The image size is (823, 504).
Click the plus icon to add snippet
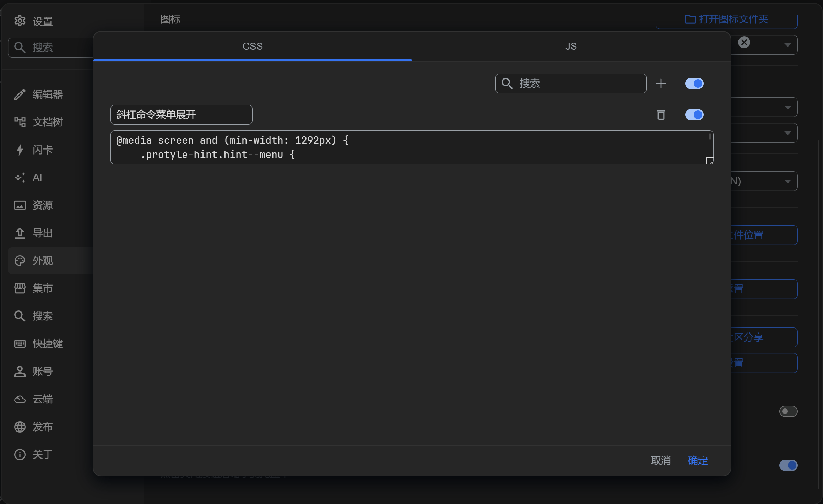(x=661, y=83)
